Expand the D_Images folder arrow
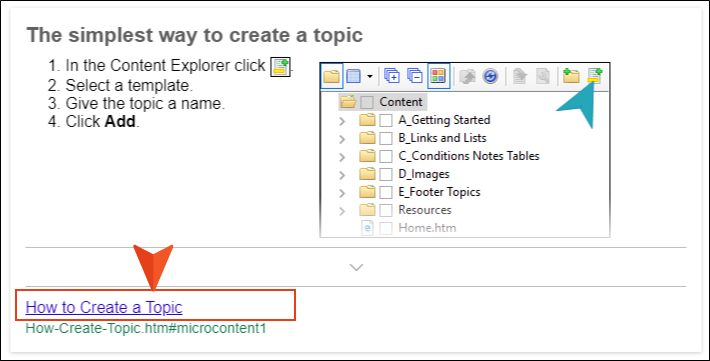Screen dimensions: 710x361 pos(342,175)
